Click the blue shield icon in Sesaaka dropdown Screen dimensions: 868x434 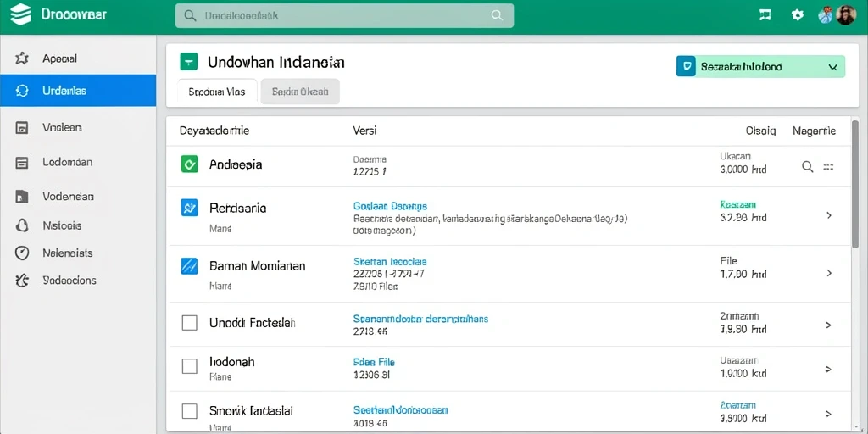[687, 66]
